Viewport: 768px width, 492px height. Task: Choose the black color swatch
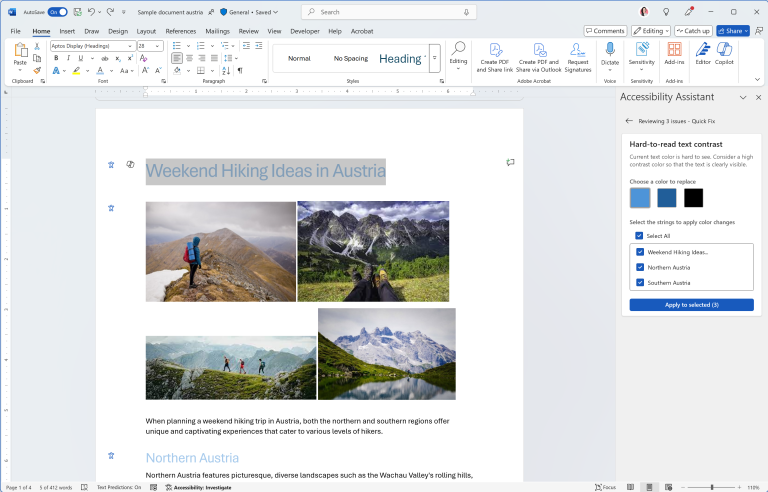[x=693, y=197]
